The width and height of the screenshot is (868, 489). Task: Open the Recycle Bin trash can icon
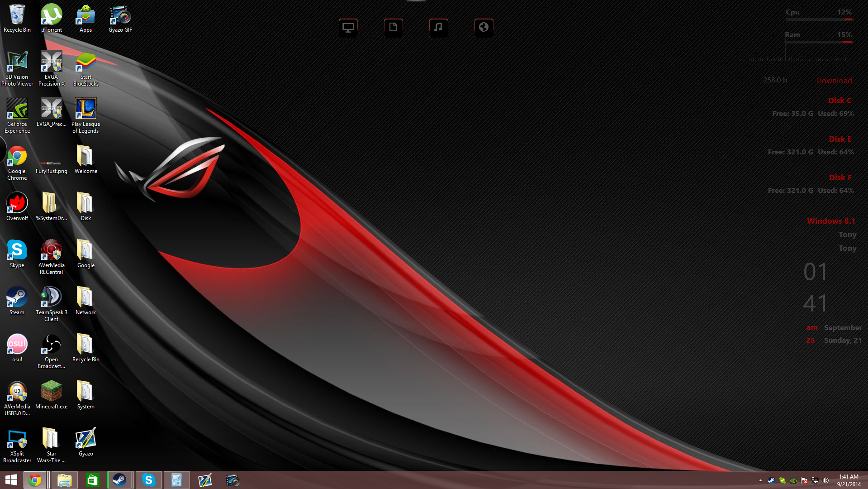[x=17, y=18]
